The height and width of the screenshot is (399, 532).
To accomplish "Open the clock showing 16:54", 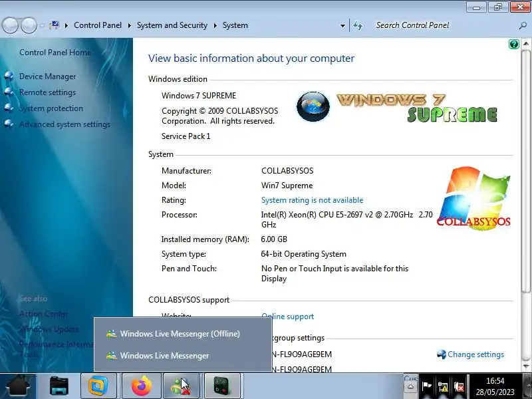I will coord(495,386).
